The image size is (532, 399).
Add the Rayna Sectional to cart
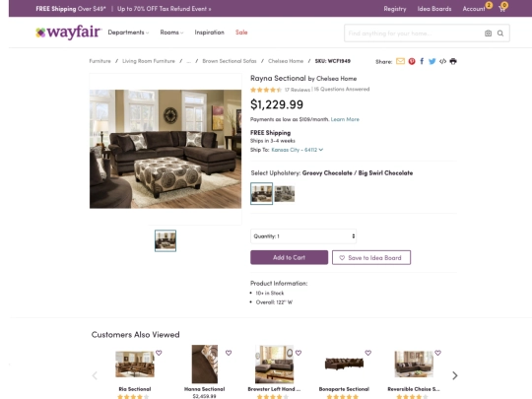tap(289, 257)
